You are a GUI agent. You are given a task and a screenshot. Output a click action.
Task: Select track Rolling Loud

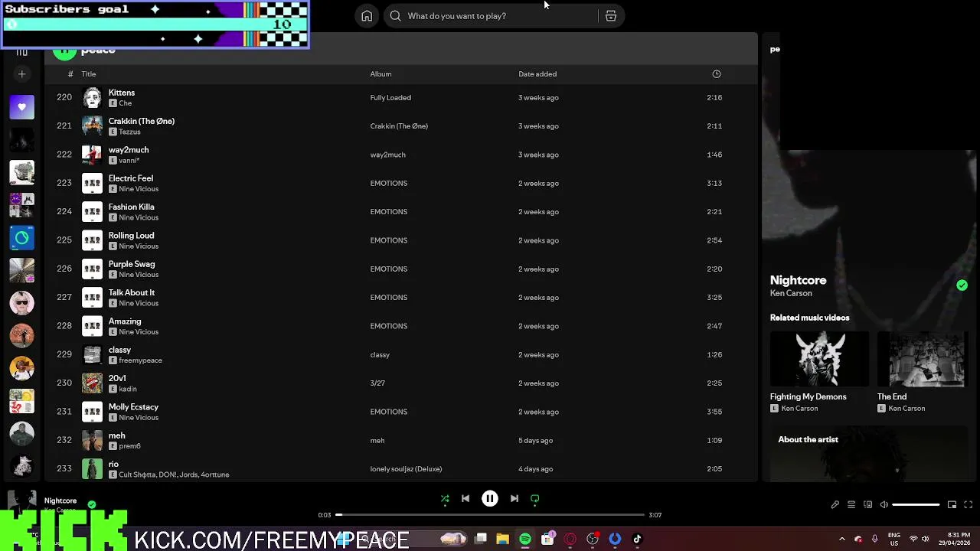click(x=401, y=240)
